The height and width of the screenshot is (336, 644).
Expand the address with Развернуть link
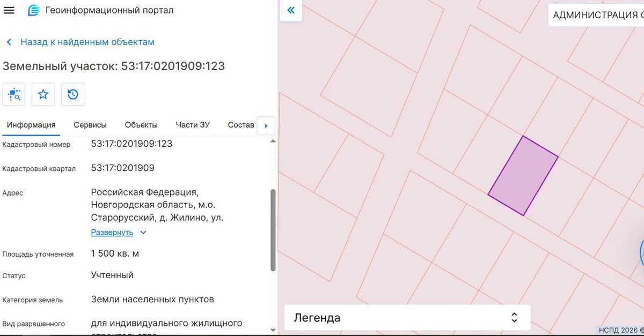tap(112, 233)
